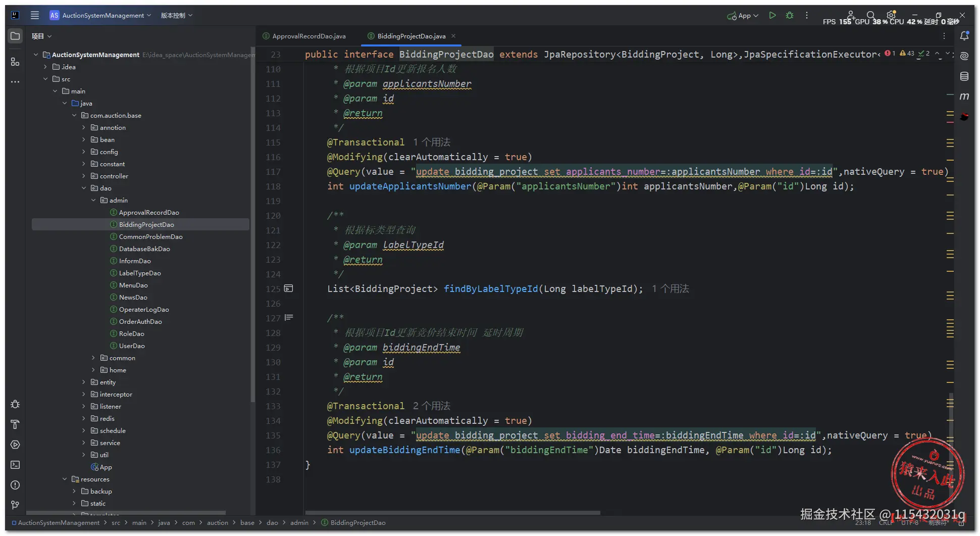Click the gutter icon on line 127

point(289,318)
